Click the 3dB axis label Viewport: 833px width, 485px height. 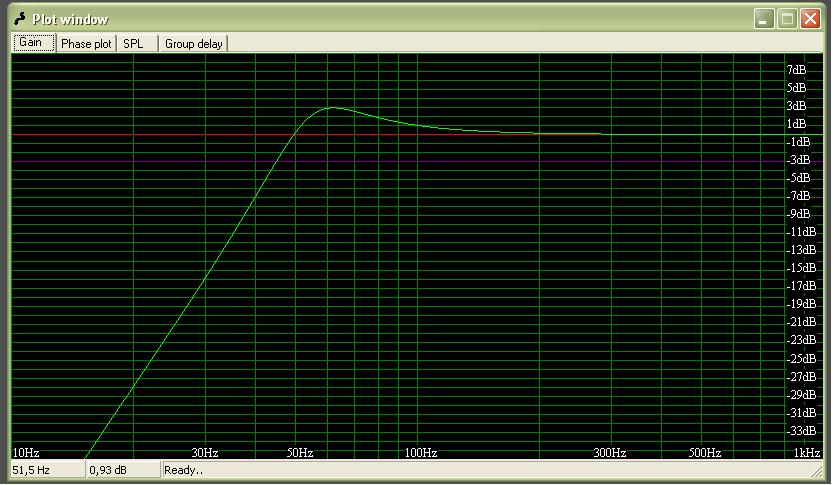point(796,106)
